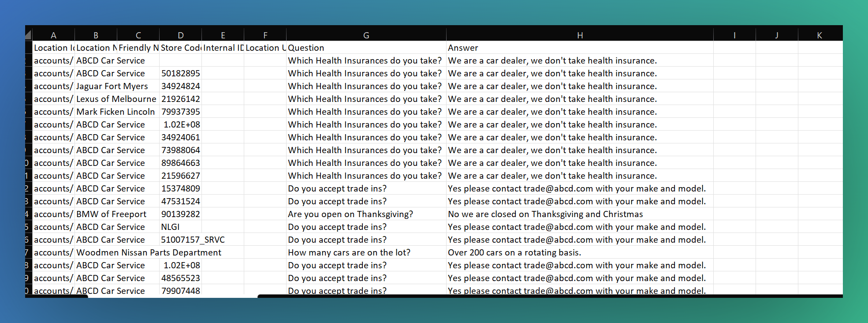Click the select-all corner triangle
868x323 pixels.
(28, 35)
